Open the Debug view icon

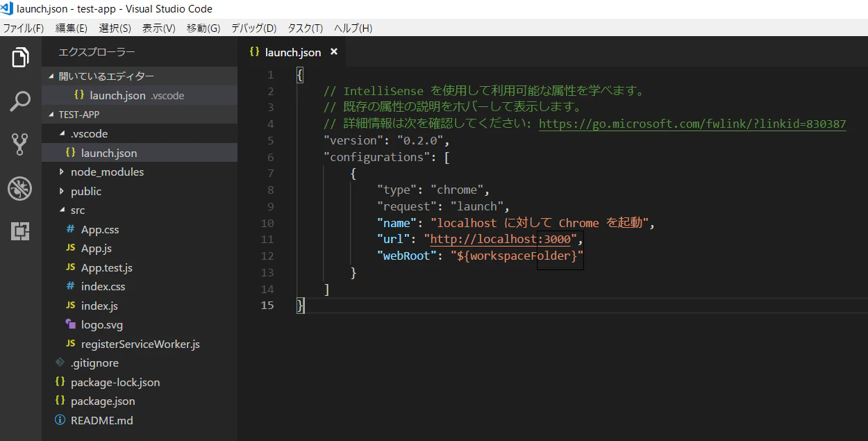(x=20, y=188)
